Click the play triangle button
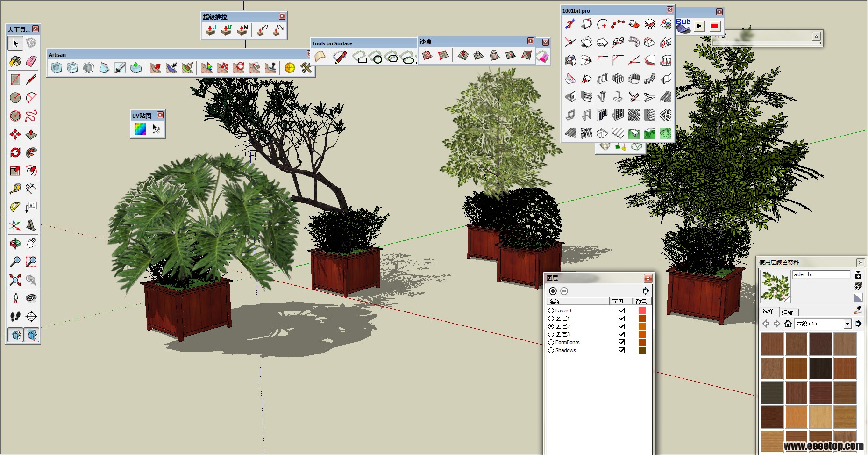This screenshot has height=455, width=868. (699, 26)
